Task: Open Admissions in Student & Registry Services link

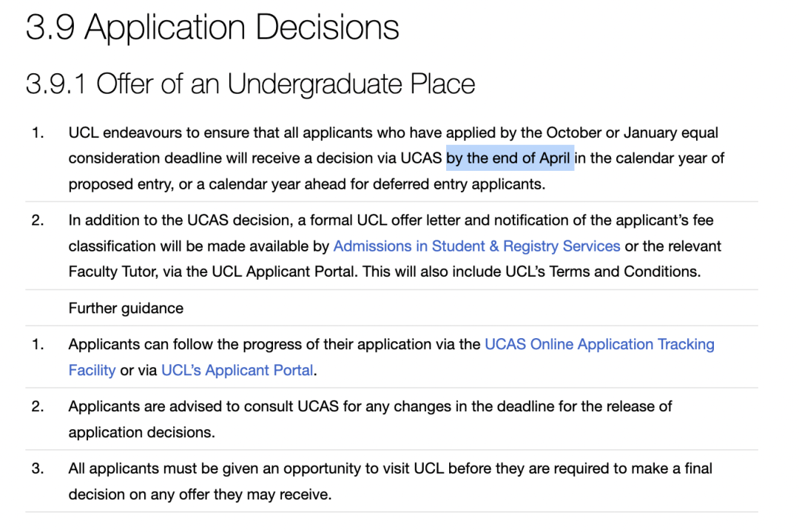Action: tap(476, 246)
